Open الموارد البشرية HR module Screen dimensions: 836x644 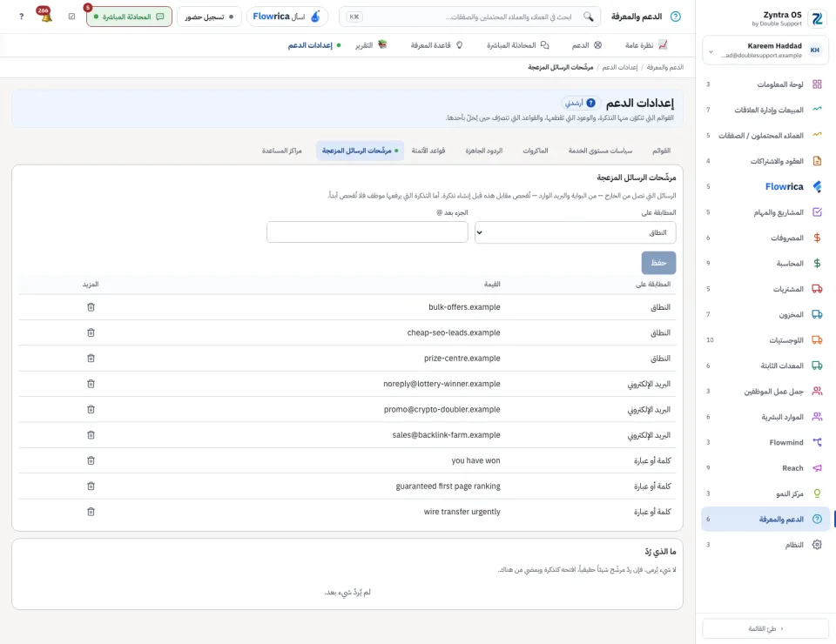coord(765,417)
